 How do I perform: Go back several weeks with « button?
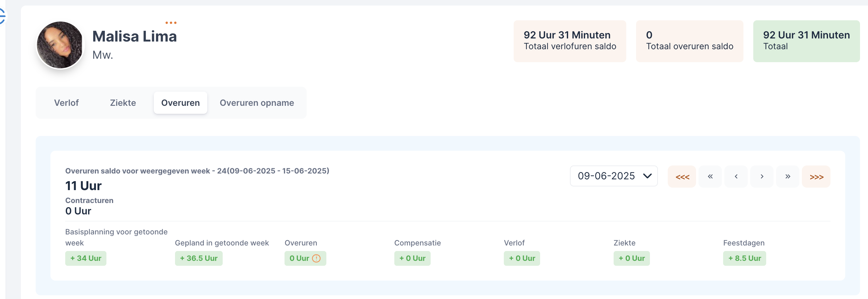(710, 176)
